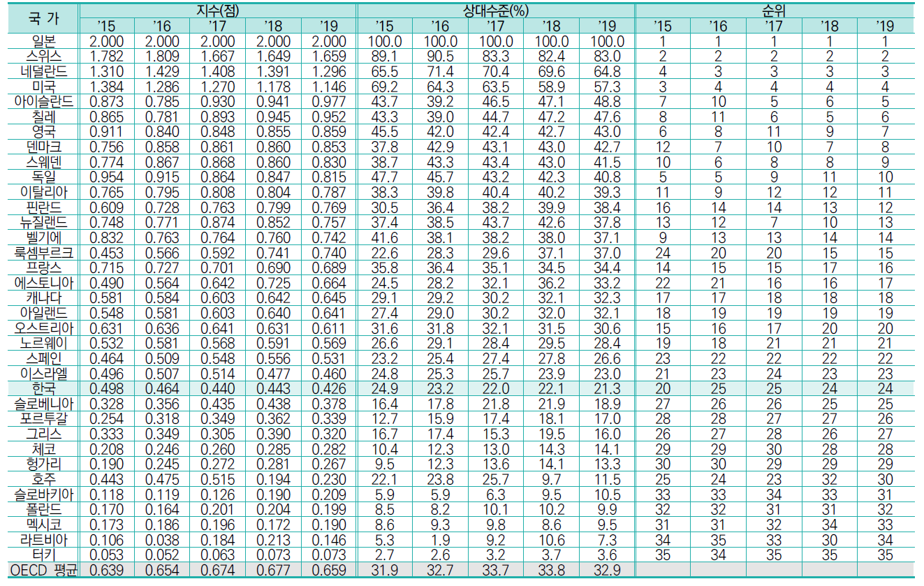Viewport: 924px width, 586px height.
Task: Select the 네덜란드 country cell
Action: coord(43,71)
